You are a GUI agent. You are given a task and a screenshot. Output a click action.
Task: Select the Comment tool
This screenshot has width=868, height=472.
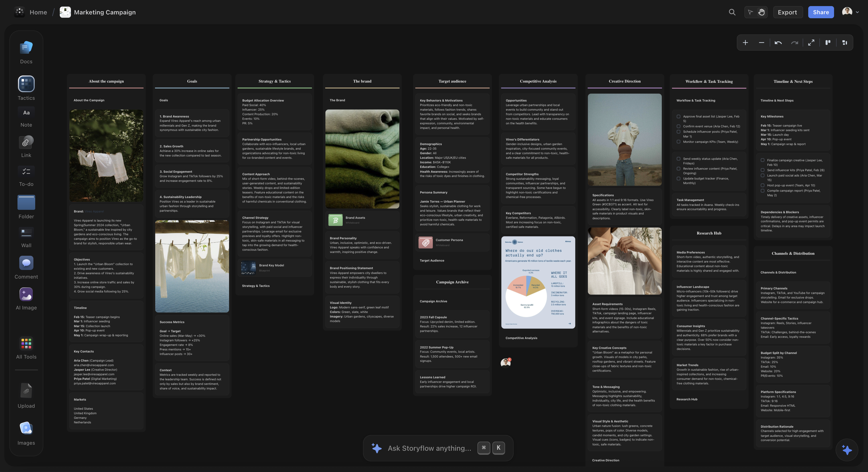[x=26, y=263]
